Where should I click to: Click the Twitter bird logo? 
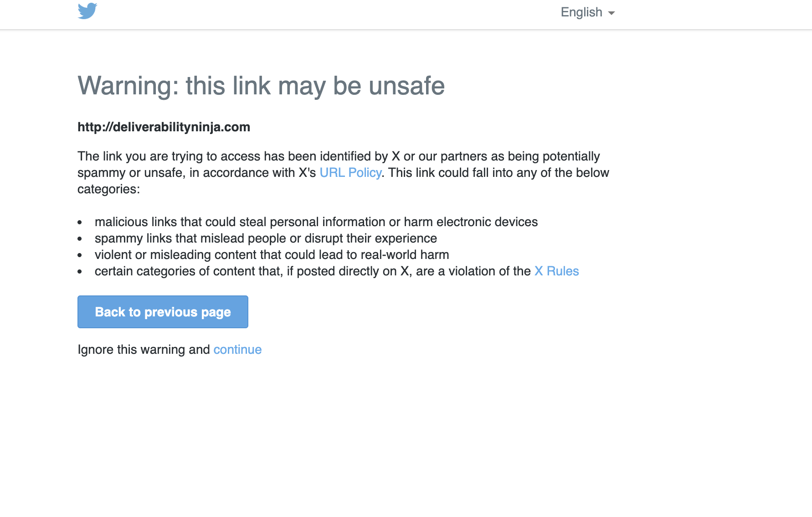click(87, 11)
